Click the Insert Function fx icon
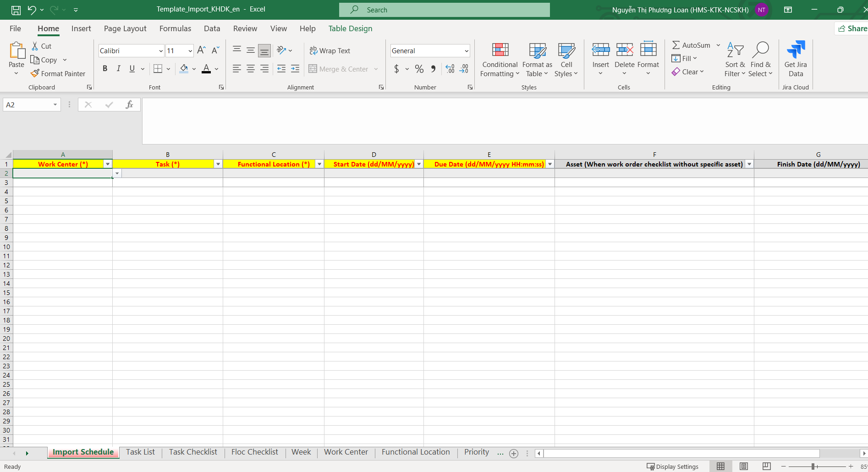Image resolution: width=868 pixels, height=472 pixels. pos(129,105)
